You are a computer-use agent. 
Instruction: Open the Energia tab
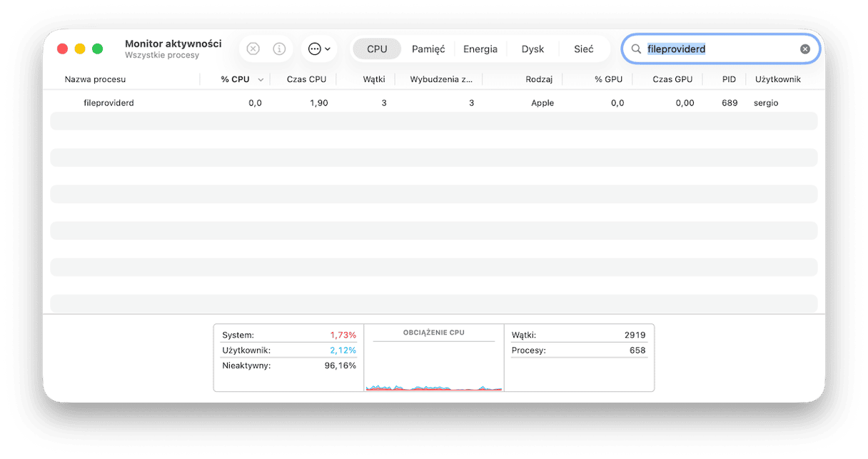click(x=480, y=49)
